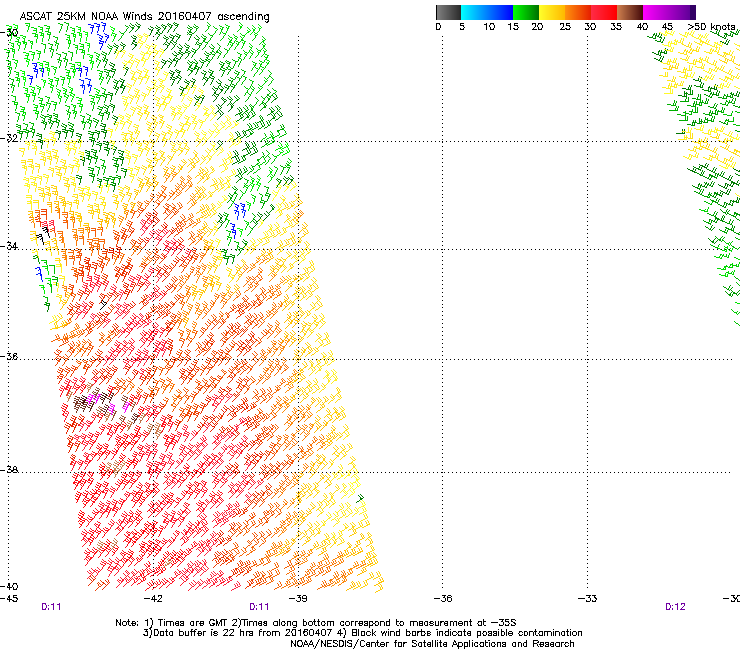The image size is (740, 650).
Task: Select the -40 latitude axis label
Action: pos(9,586)
